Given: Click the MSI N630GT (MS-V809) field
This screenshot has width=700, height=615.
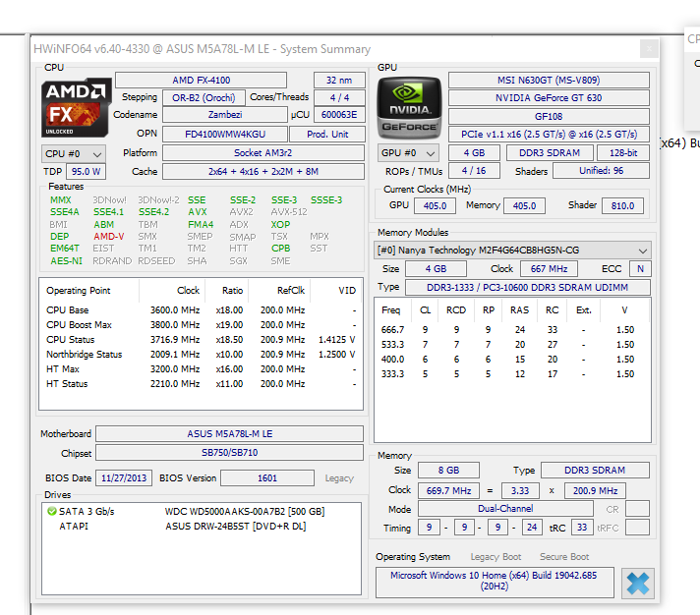Looking at the screenshot, I should (x=549, y=80).
